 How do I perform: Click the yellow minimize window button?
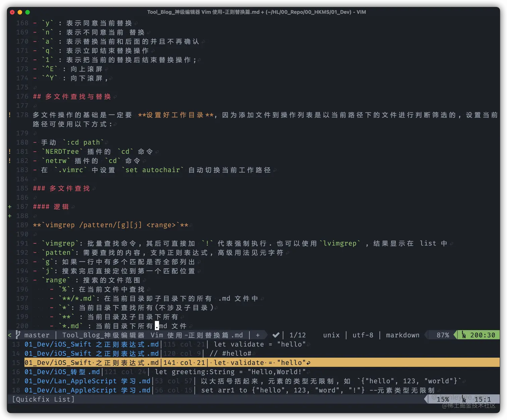coord(20,12)
